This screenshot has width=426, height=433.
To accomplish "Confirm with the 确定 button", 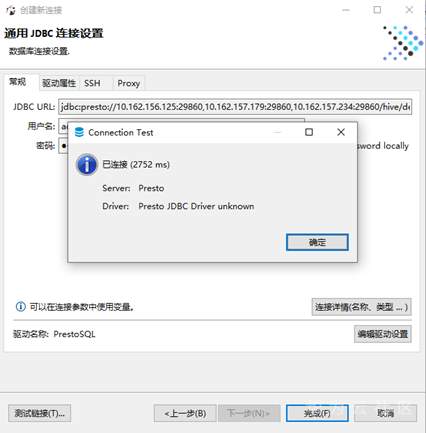I will pyautogui.click(x=317, y=242).
